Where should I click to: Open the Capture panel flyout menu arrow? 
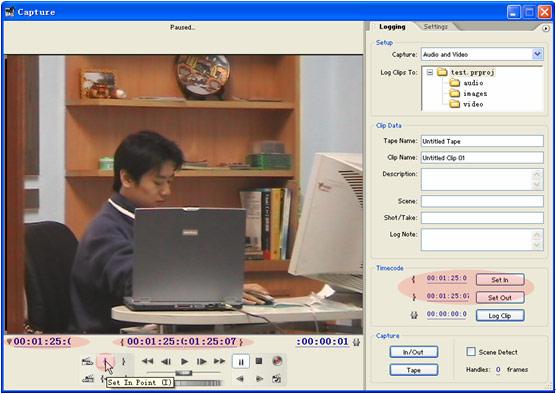pos(546,29)
